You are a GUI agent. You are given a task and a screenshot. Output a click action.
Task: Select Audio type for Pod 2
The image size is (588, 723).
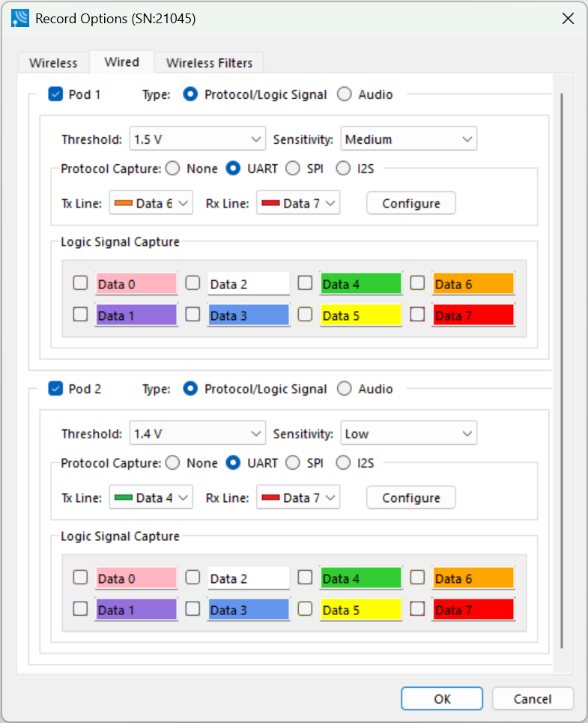(345, 389)
